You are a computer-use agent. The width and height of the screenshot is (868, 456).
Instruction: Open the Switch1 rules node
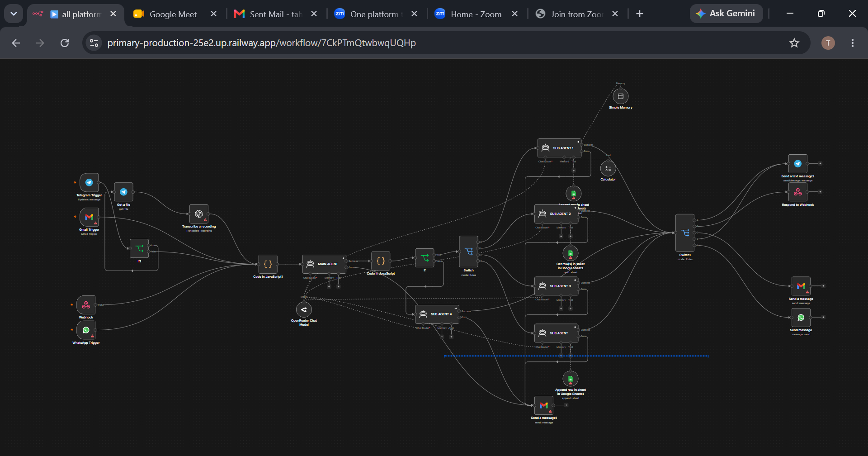click(x=685, y=233)
